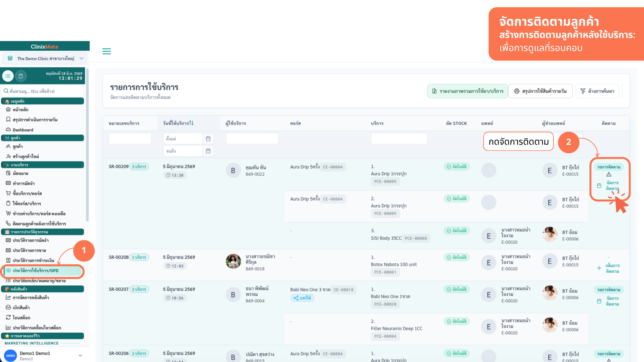This screenshot has height=362, width=644.
Task: Click the search icon in menu search
Action: (x=6, y=91)
